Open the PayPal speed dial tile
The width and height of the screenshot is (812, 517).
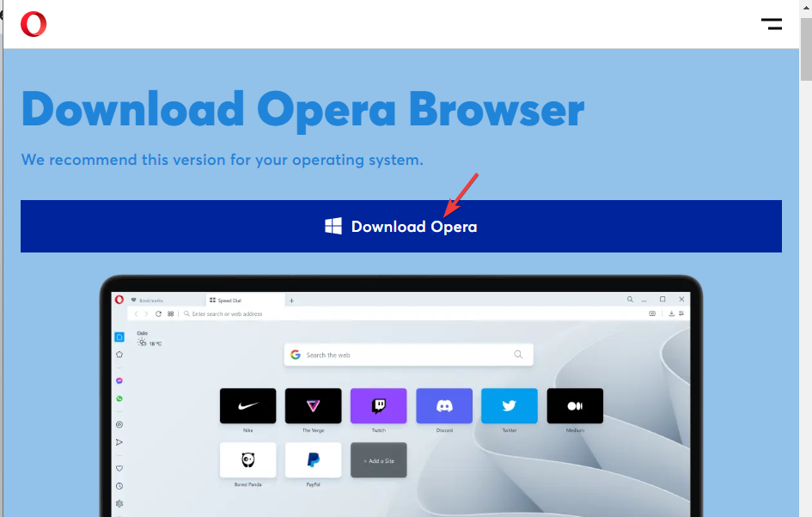tap(314, 460)
